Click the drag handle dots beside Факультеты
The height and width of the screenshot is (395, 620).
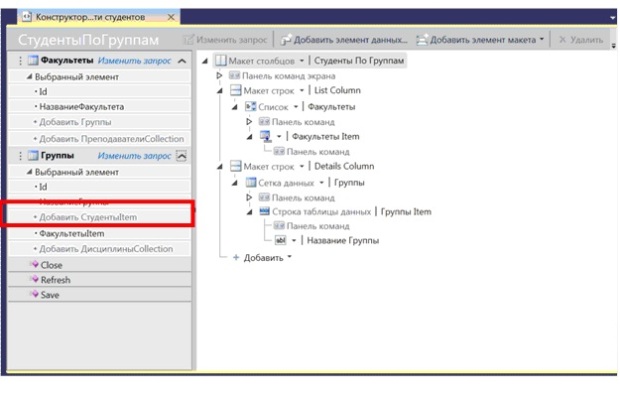(20, 61)
